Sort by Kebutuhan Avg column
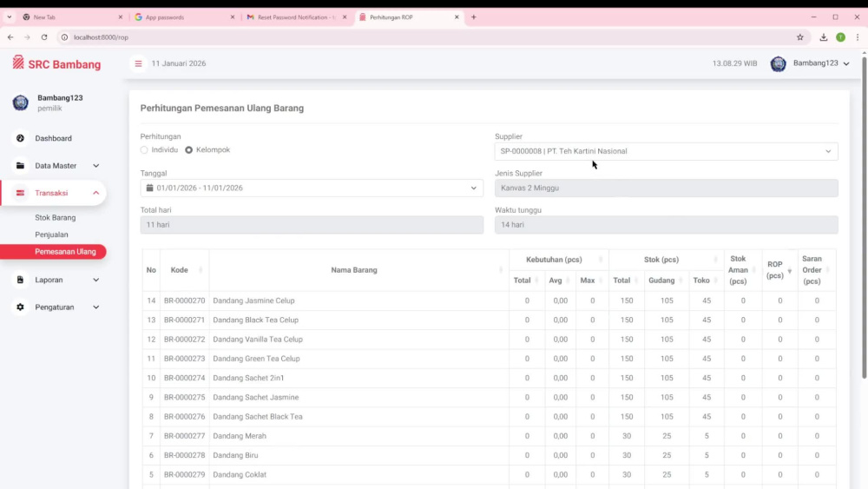868x489 pixels. pyautogui.click(x=559, y=281)
